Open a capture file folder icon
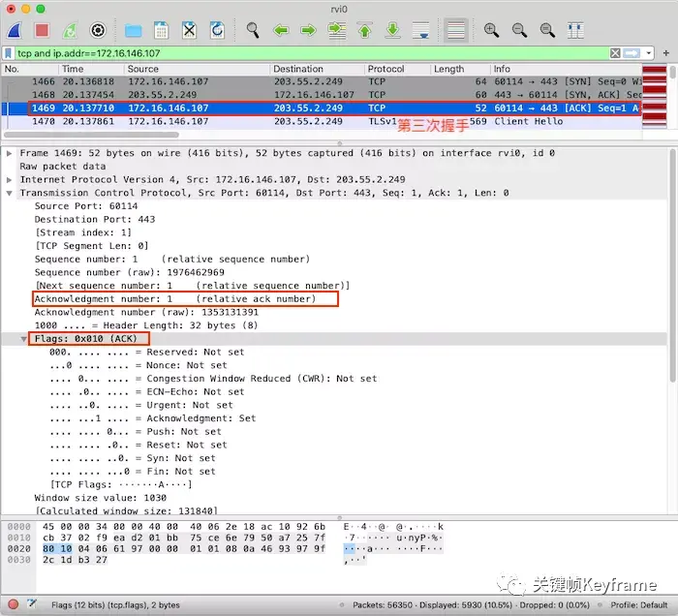Viewport: 678px width, 616px height. coord(134,30)
